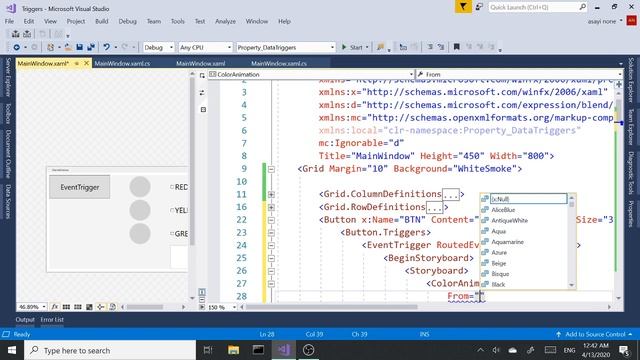Open the File menu
The height and width of the screenshot is (360, 640).
pos(9,21)
